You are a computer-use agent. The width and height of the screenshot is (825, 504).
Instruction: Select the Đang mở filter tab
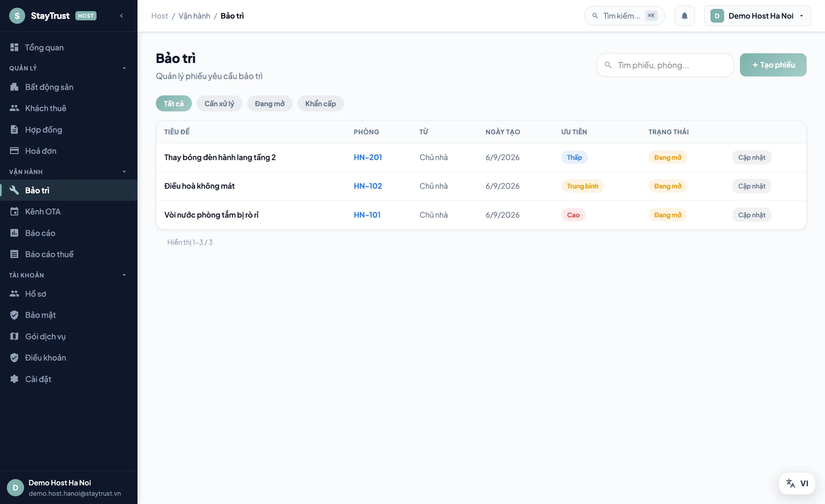pyautogui.click(x=270, y=103)
